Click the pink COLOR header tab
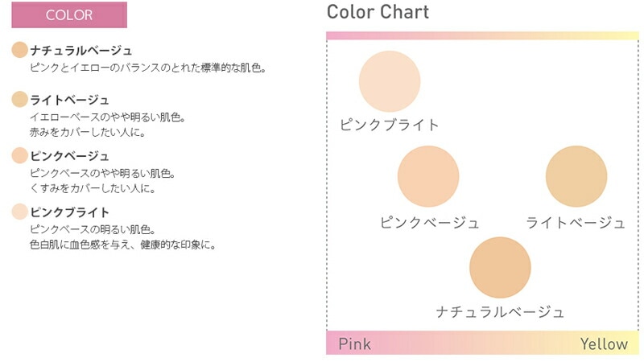Viewport: 644px width, 362px height. [x=69, y=15]
